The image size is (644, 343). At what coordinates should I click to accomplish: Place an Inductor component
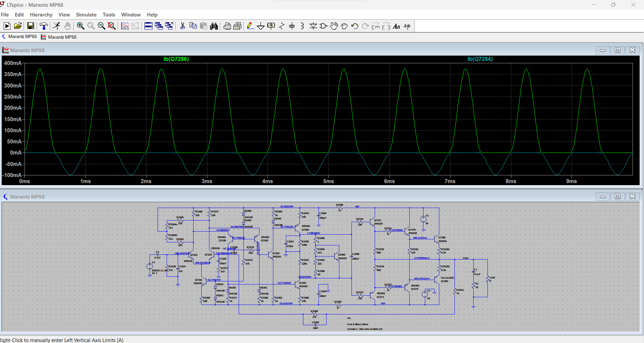coord(302,26)
